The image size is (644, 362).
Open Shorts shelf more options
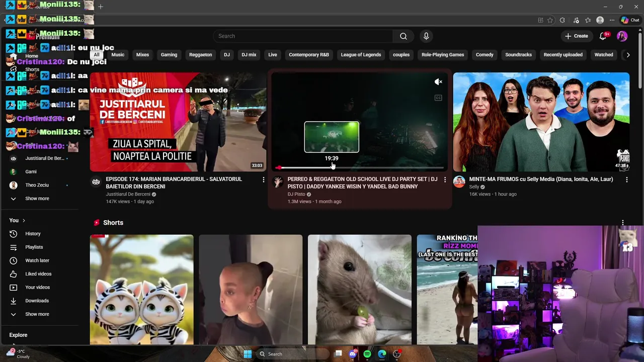pos(623,223)
